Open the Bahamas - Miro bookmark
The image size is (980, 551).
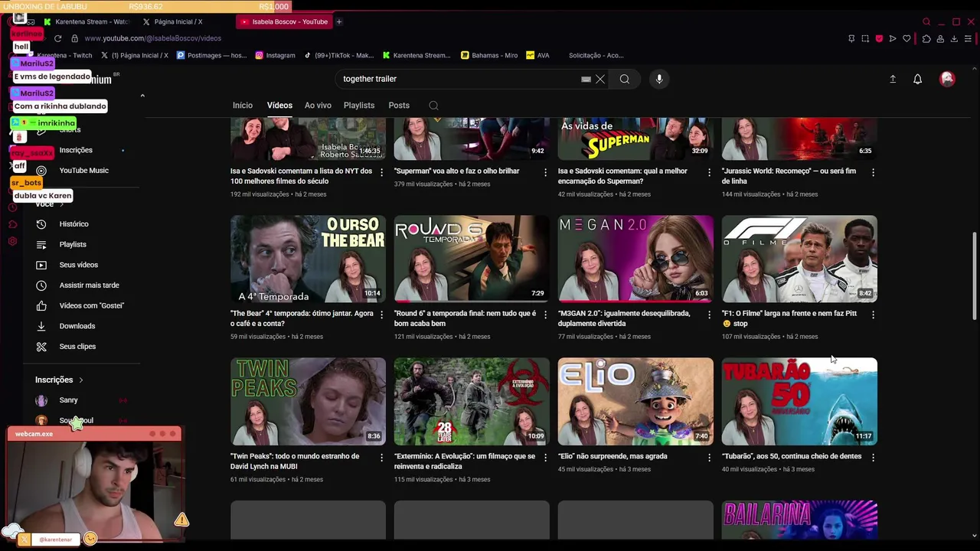[489, 55]
